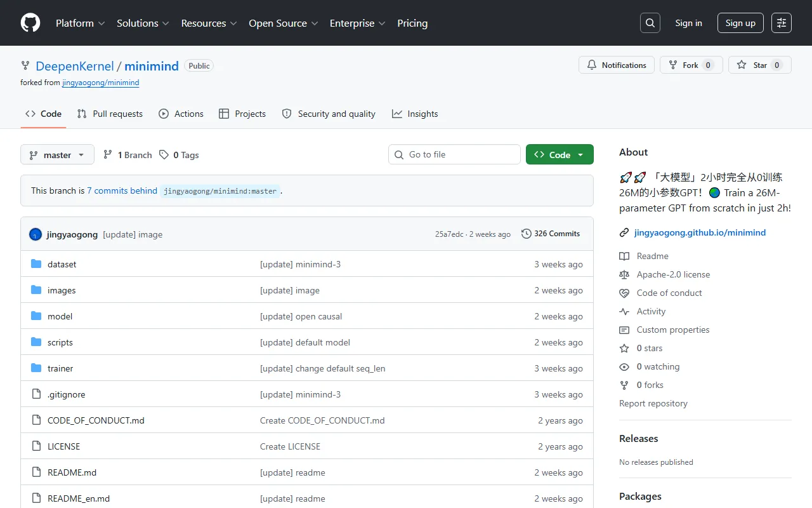This screenshot has height=508, width=812.
Task: Open the 1 Branch list
Action: 128,155
